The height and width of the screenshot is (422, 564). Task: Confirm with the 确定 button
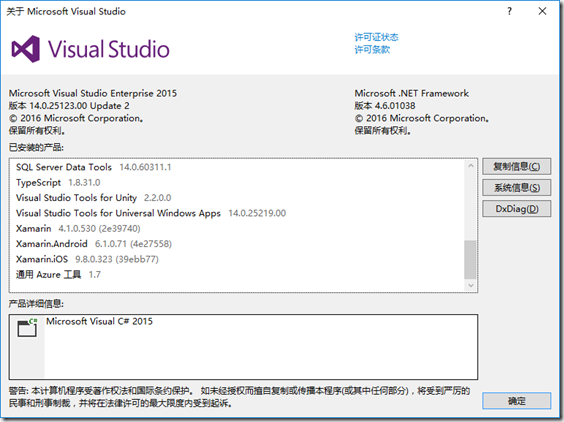click(517, 401)
